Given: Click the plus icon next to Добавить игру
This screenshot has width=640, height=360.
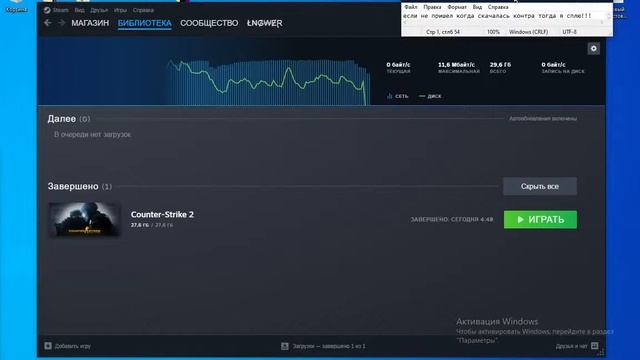Looking at the screenshot, I should 48,346.
